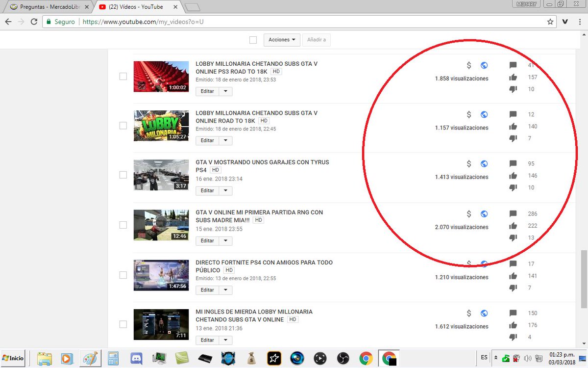Screen dimensions: 588x368
Task: Open comments icon showing 95 comments
Action: click(x=513, y=164)
